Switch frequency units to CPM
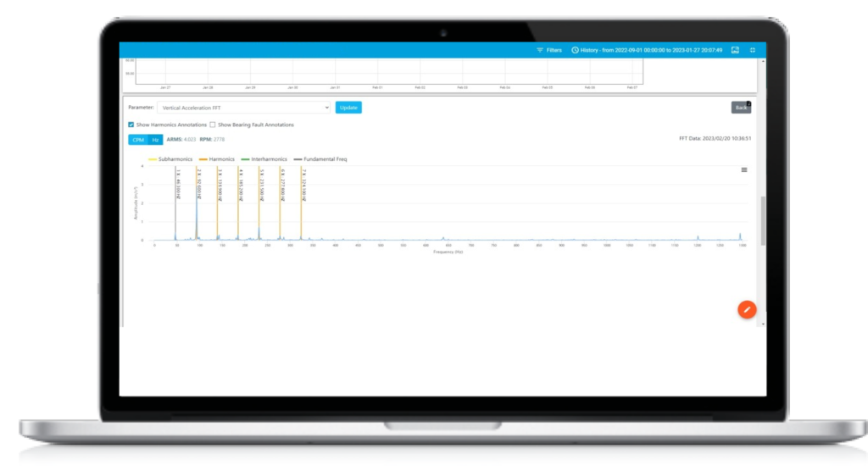 pos(138,140)
